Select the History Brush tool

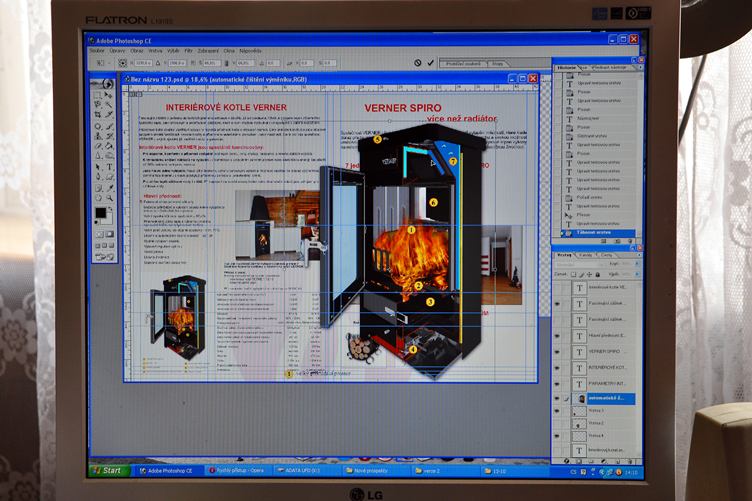pyautogui.click(x=109, y=136)
